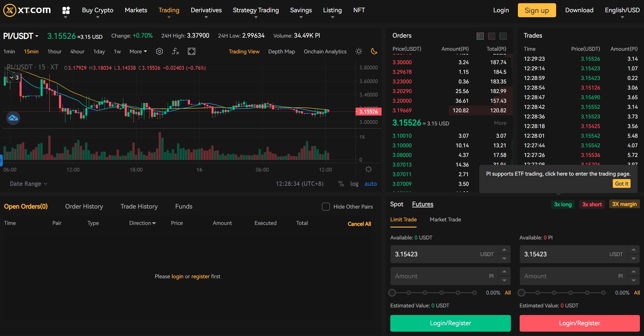Click the XT.com logo
644x336 pixels.
coord(27,10)
